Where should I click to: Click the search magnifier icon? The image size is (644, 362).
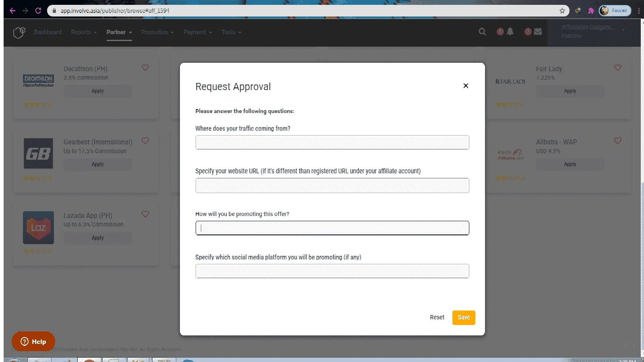point(482,32)
